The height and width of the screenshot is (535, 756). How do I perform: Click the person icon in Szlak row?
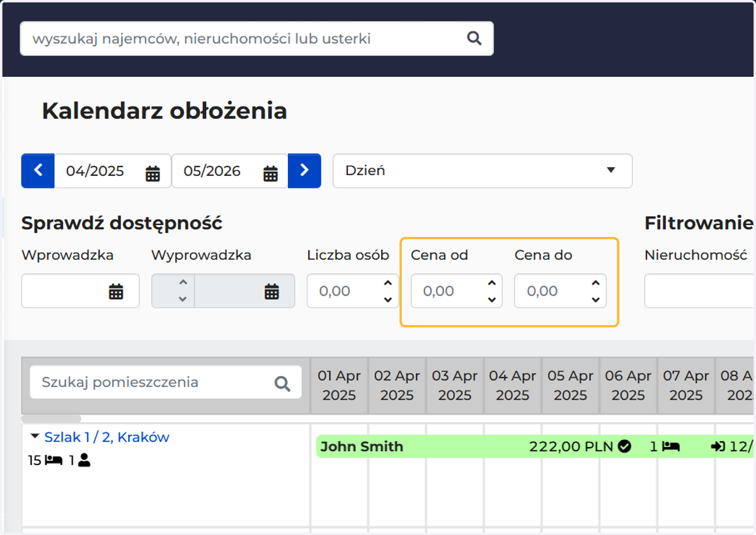click(84, 461)
